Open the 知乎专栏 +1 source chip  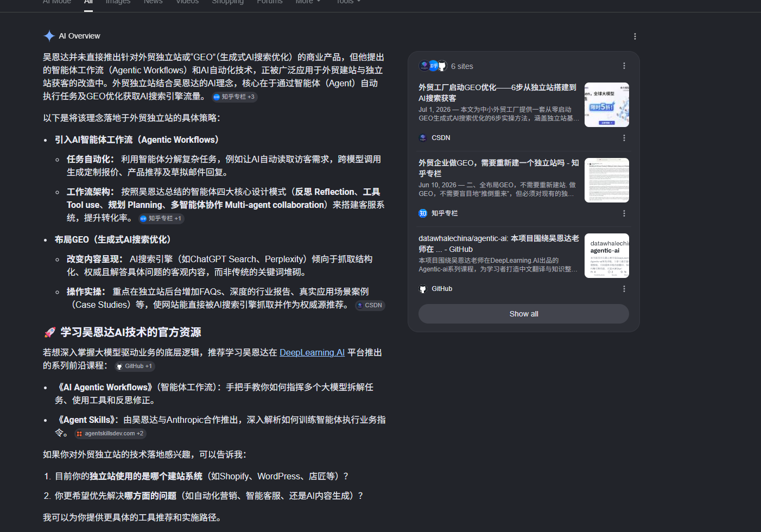(161, 218)
